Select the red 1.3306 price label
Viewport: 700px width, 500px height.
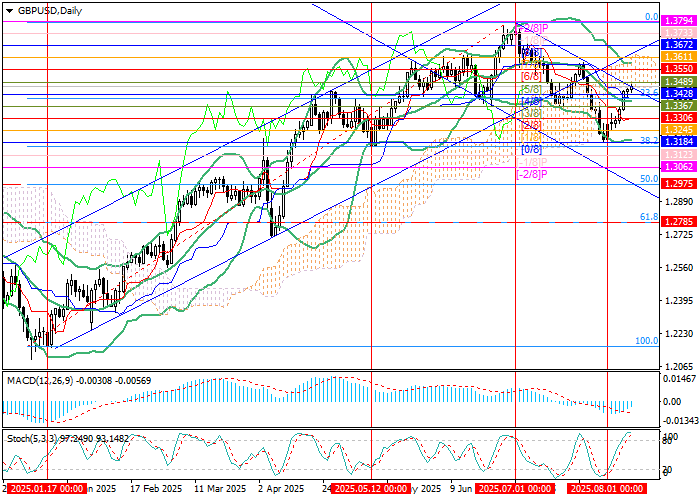pyautogui.click(x=679, y=118)
